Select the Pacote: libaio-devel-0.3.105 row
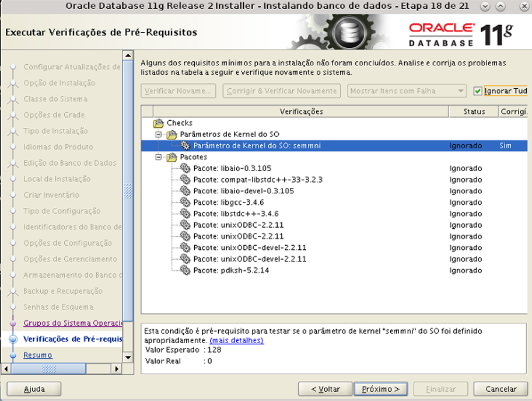532x401 pixels. 334,191
